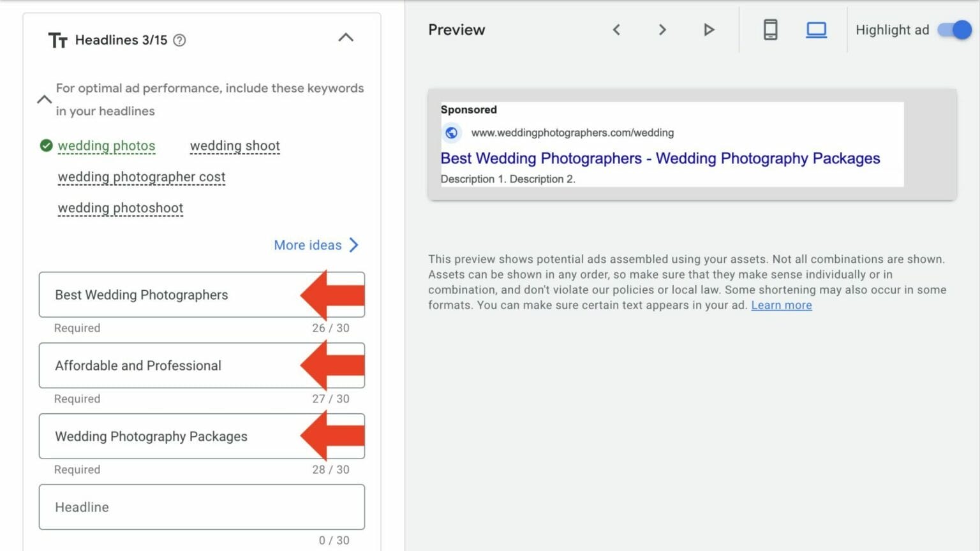
Task: Show the next ad preview
Action: click(x=662, y=30)
